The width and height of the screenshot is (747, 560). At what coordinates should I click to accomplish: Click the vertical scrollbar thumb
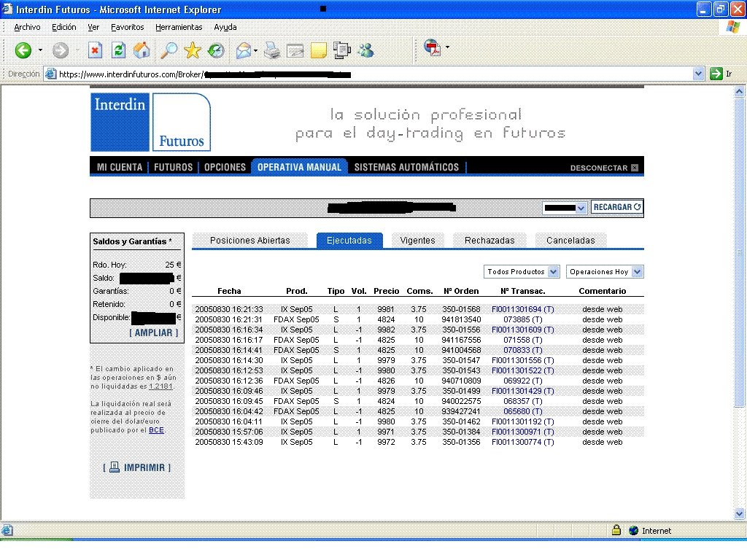pyautogui.click(x=739, y=252)
